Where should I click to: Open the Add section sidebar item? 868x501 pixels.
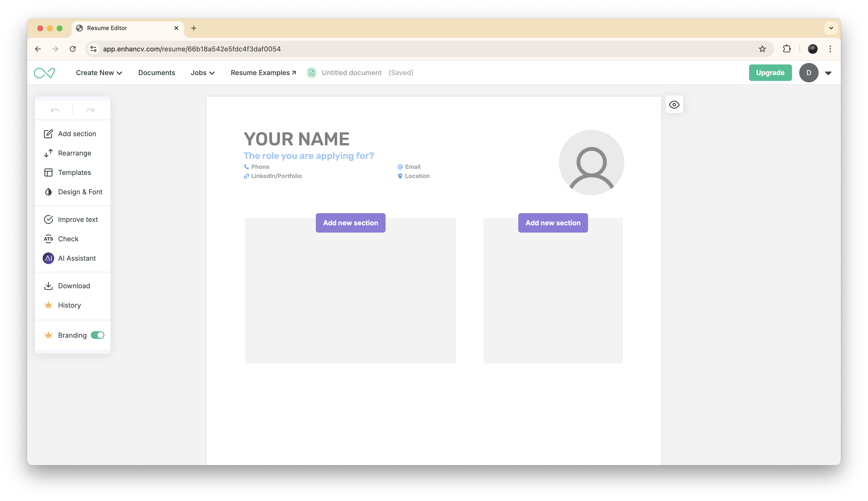tap(73, 133)
